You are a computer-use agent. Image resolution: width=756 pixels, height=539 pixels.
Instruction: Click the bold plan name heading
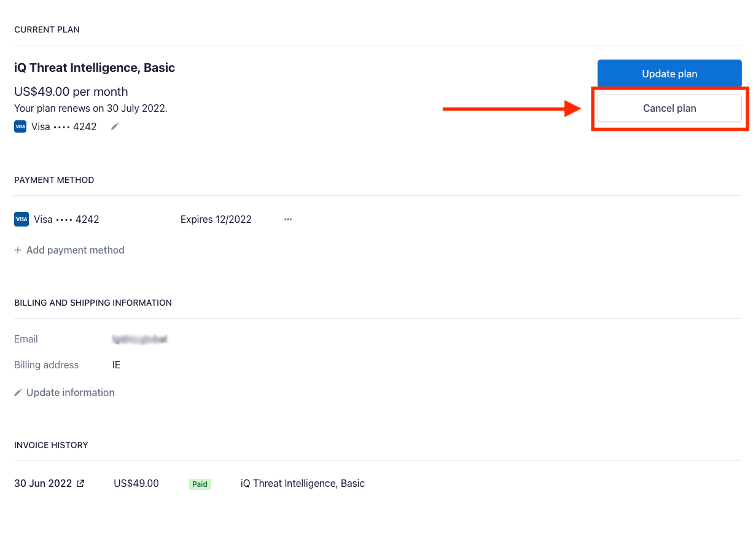(x=95, y=68)
